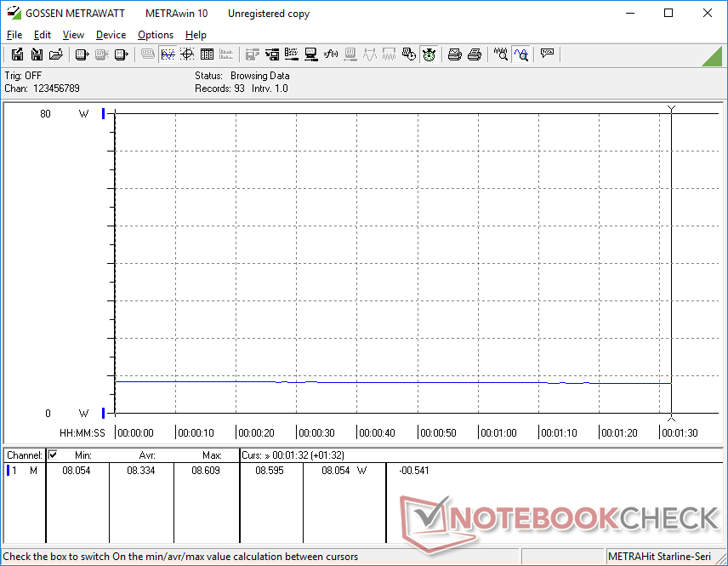Maximize the METRAwin 10 window

(x=668, y=13)
